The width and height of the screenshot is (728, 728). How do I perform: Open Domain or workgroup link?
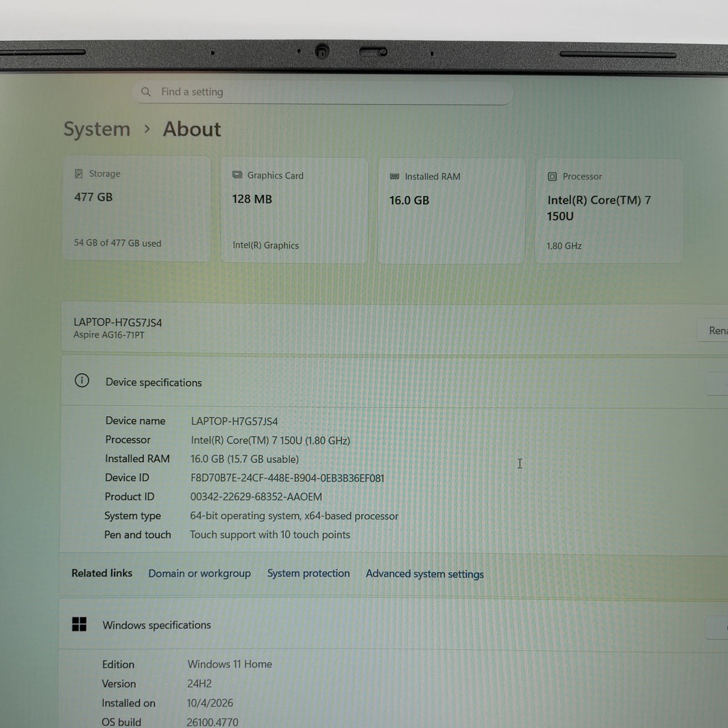click(200, 573)
